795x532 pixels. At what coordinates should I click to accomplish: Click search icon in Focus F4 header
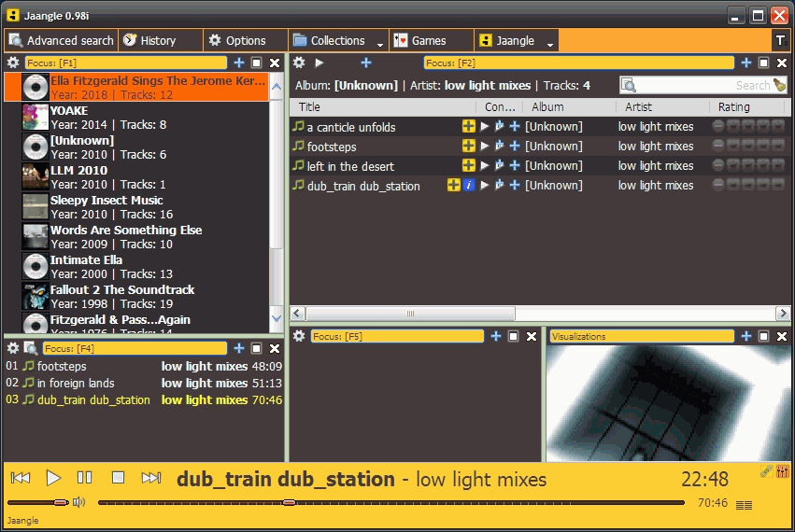[31, 348]
